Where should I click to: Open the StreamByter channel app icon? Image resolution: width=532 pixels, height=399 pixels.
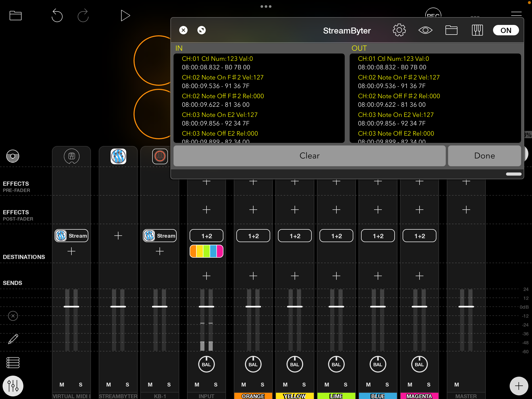[118, 156]
